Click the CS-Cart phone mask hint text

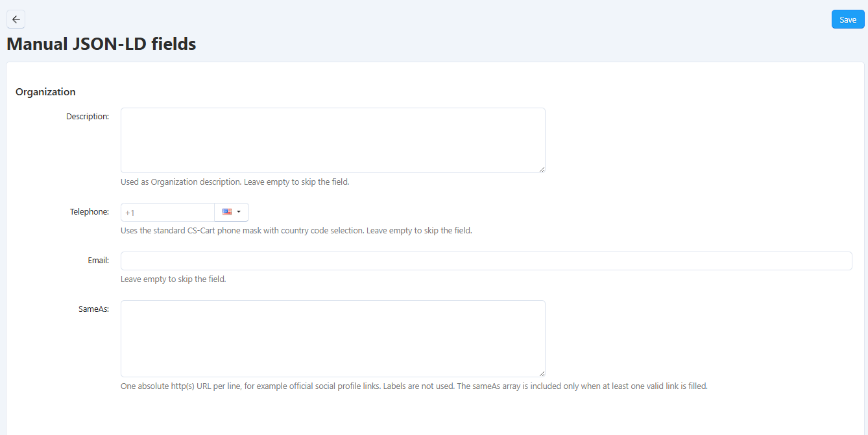[x=296, y=231]
